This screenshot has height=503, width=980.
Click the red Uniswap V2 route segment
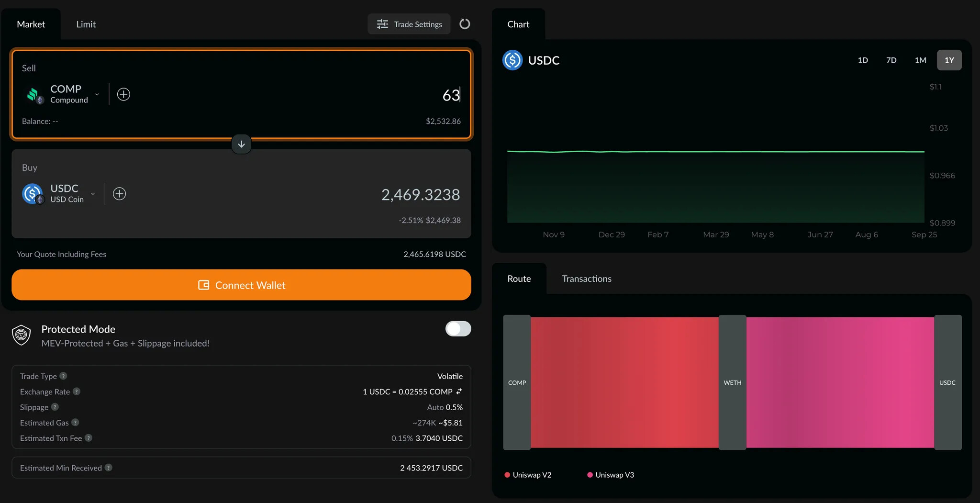coord(624,382)
